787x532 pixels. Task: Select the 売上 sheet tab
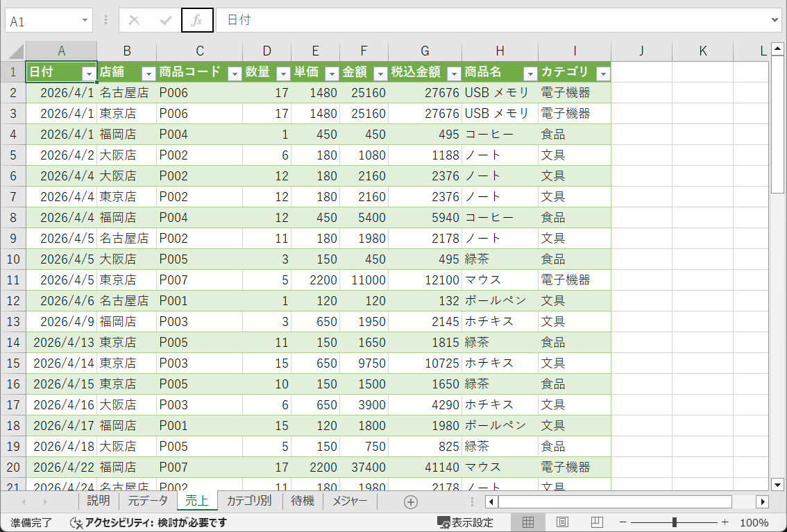point(197,501)
